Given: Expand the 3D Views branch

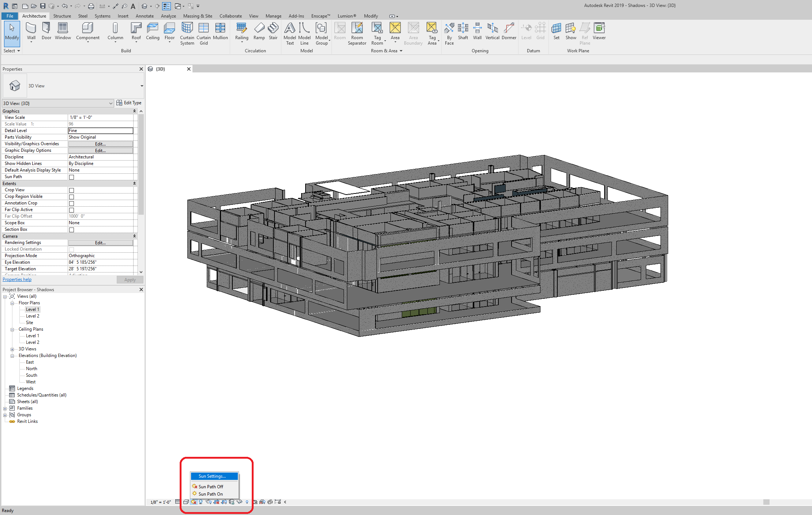Looking at the screenshot, I should [12, 349].
